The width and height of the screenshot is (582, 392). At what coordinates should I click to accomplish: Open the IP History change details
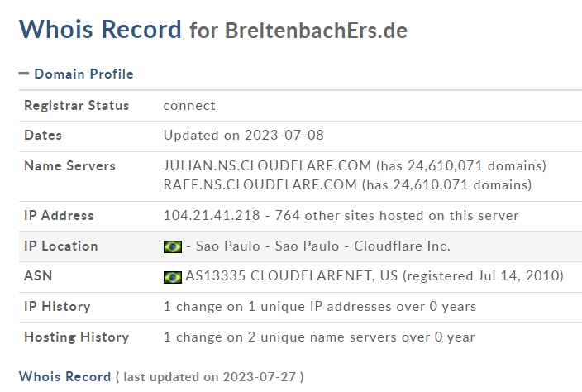coord(320,307)
